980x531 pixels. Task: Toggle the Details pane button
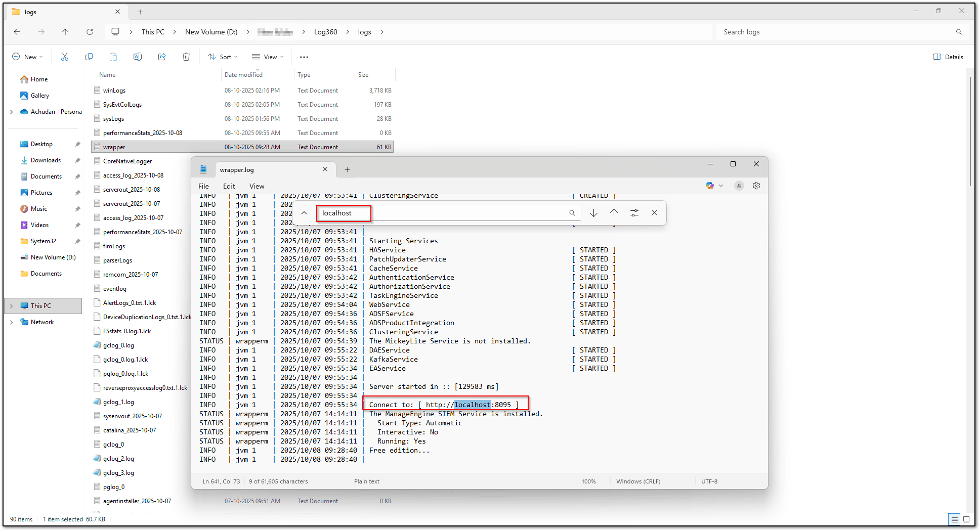click(948, 57)
